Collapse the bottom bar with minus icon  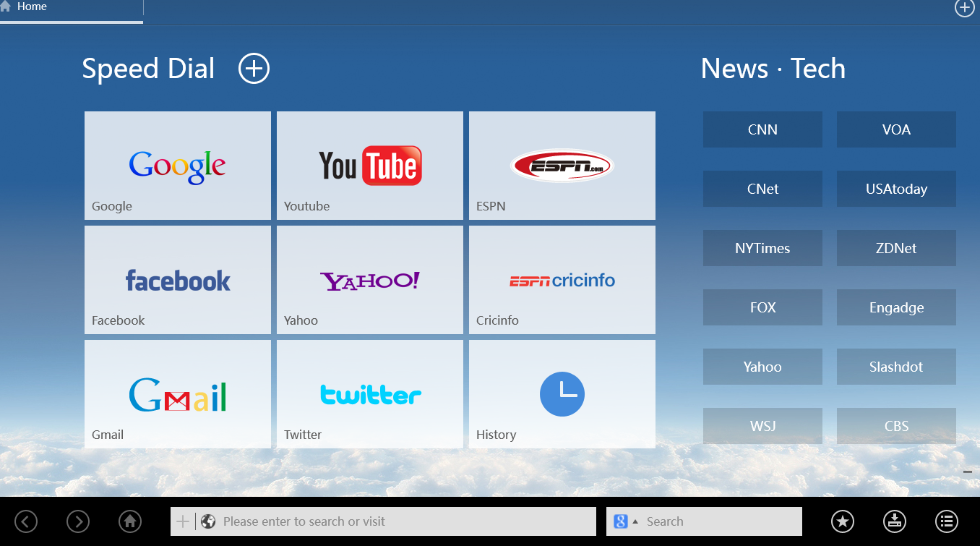968,472
